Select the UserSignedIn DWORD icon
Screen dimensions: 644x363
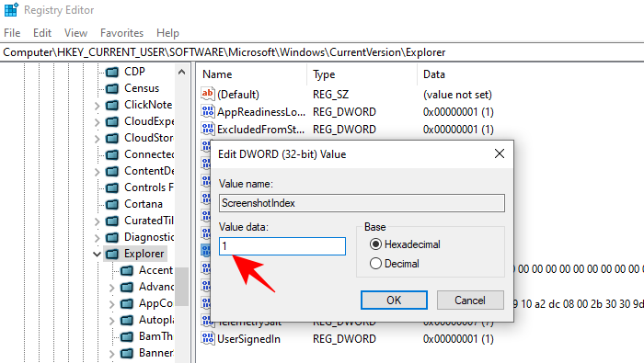tap(208, 338)
